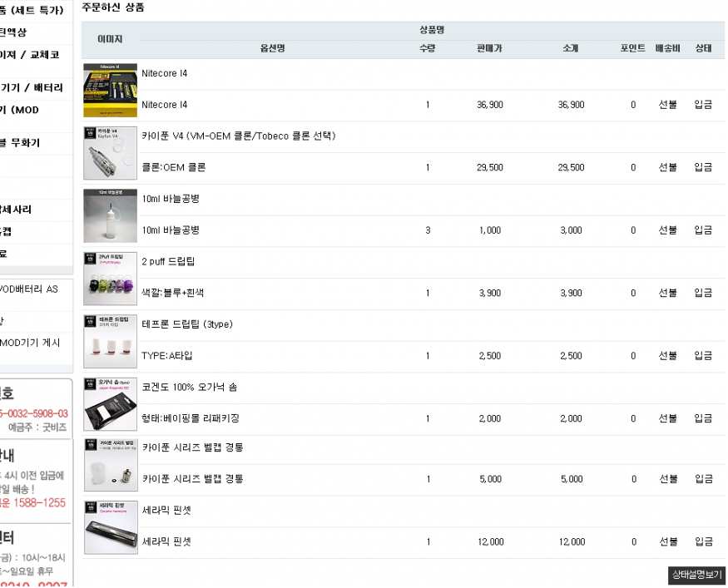
Task: Select the 기기 / 배터리 sidebar category
Action: click(32, 87)
